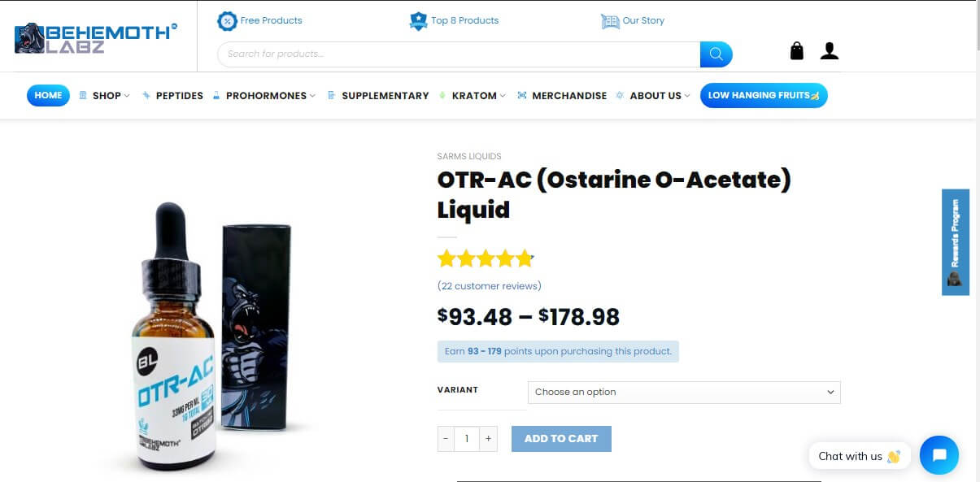Click the Search for products field
The height and width of the screenshot is (482, 980).
(x=459, y=54)
